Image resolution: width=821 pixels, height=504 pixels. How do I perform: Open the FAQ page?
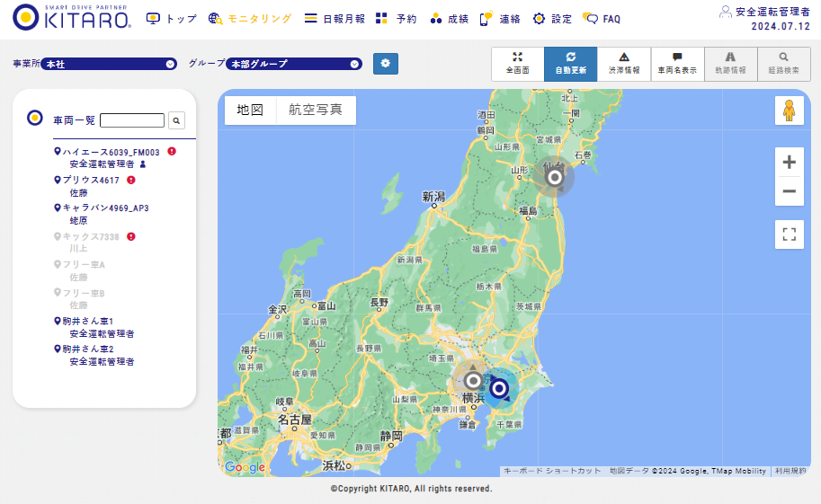tap(602, 19)
